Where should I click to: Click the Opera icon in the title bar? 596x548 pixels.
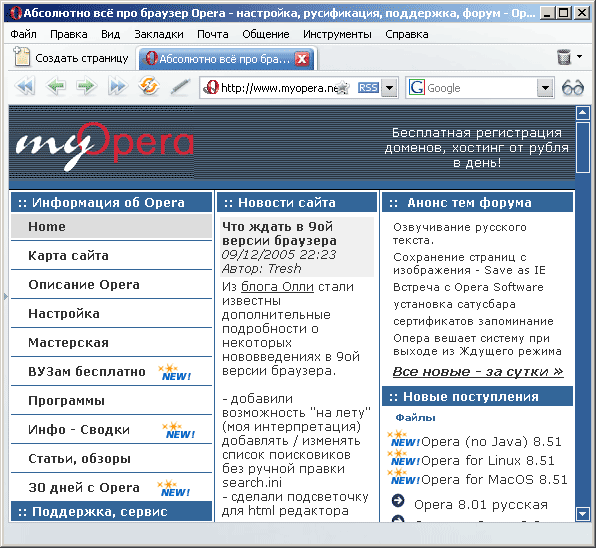(x=16, y=13)
